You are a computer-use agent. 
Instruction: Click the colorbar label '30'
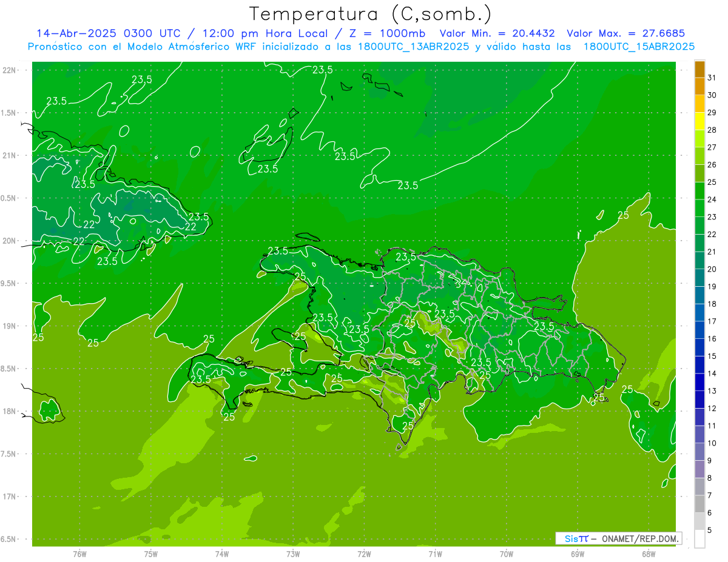coord(712,95)
